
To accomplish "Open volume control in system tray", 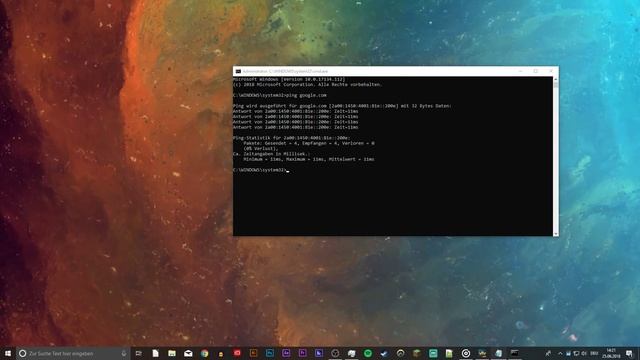I will [x=584, y=353].
